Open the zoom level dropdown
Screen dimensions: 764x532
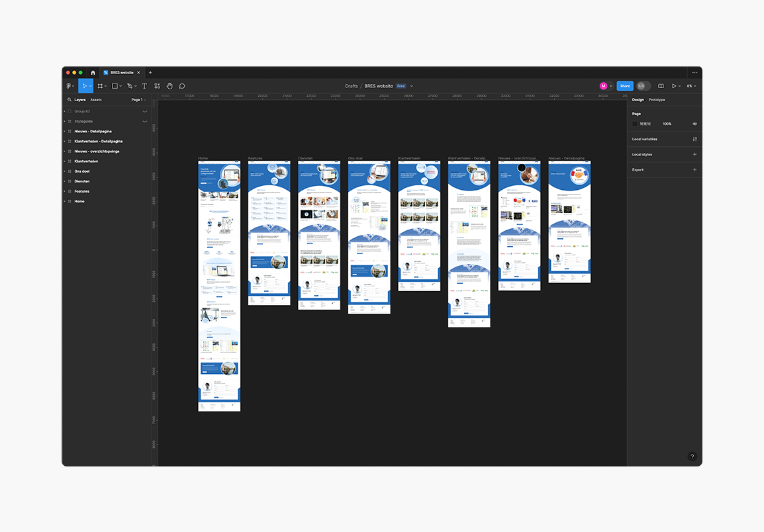point(691,86)
